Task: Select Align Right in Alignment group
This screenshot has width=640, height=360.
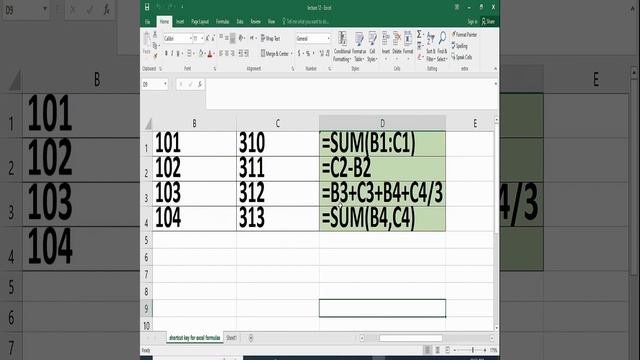Action: [232, 53]
